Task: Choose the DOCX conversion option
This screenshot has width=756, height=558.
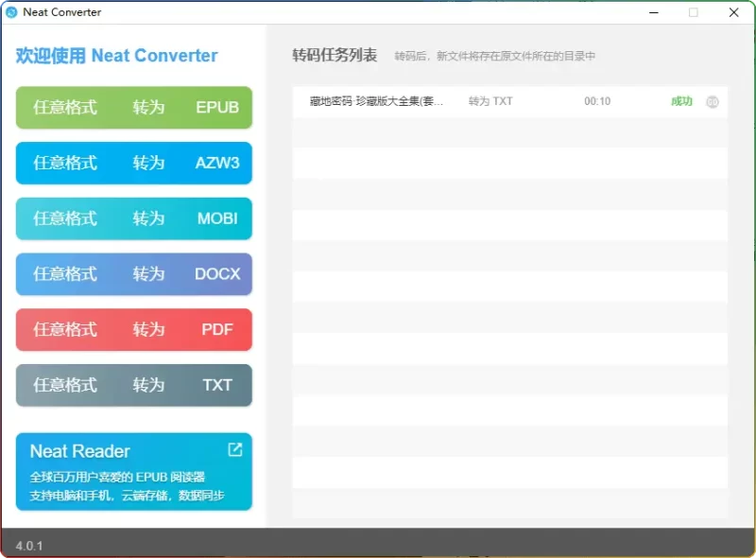Action: click(x=133, y=274)
